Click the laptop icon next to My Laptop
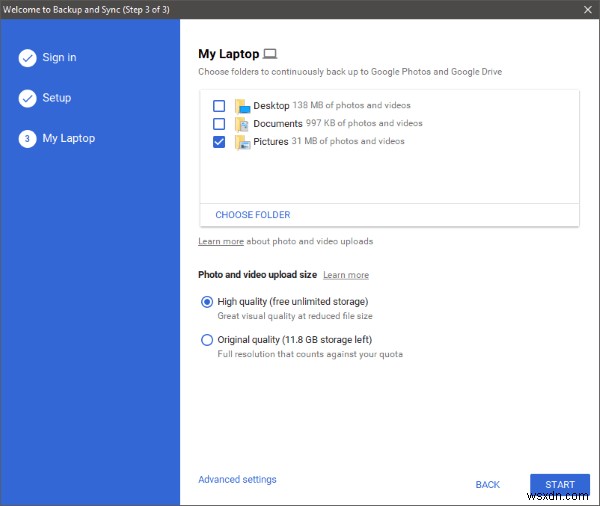The image size is (600, 506). click(x=270, y=54)
